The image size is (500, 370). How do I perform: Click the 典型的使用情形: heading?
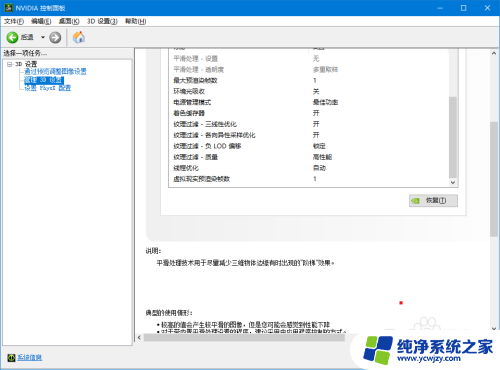[x=169, y=313]
